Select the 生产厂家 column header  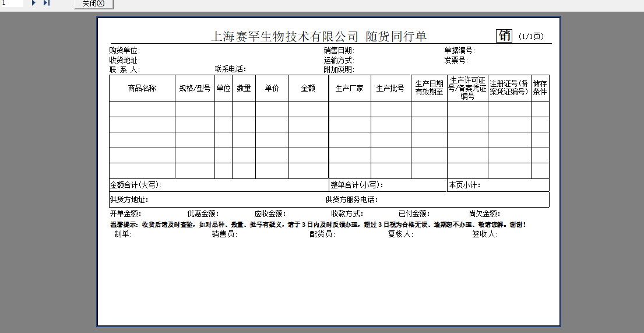(x=350, y=88)
